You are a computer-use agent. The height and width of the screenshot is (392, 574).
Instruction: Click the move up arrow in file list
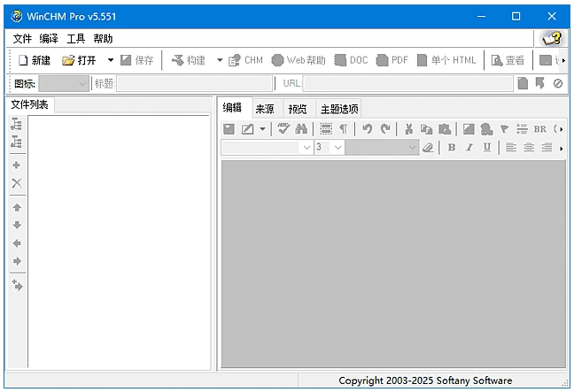point(16,207)
